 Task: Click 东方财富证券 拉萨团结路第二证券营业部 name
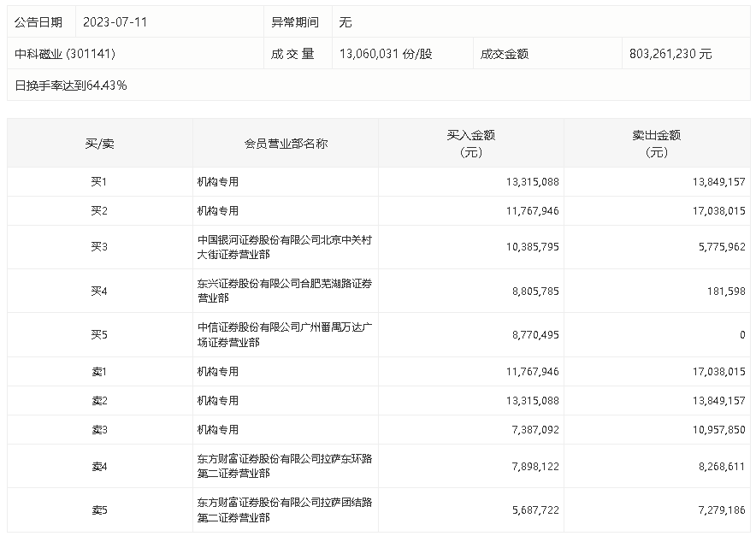[285, 510]
